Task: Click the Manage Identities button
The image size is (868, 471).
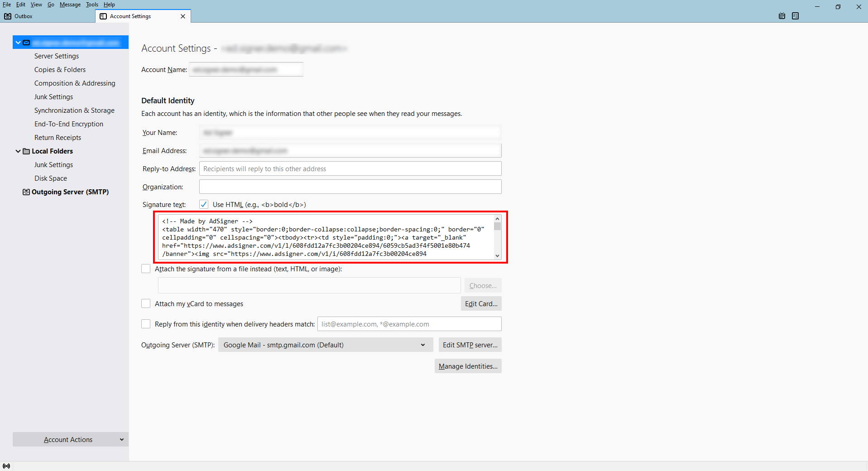Action: point(468,366)
